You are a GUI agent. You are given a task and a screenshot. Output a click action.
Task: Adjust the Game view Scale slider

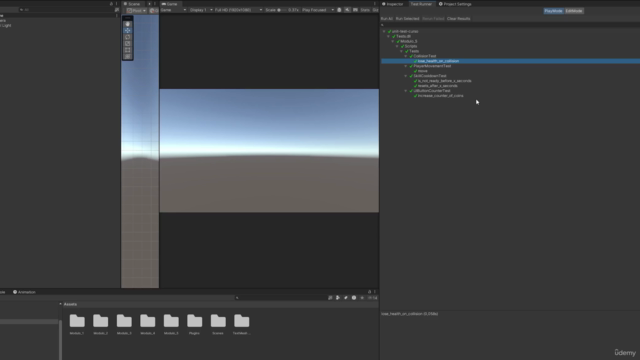click(282, 10)
